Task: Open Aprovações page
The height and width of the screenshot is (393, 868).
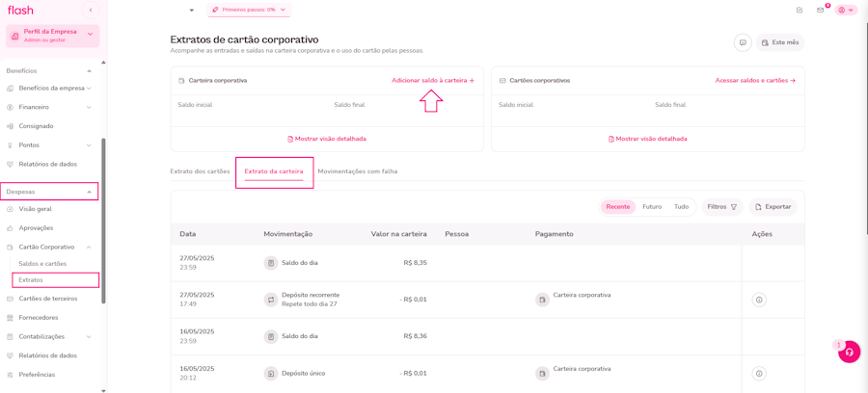Action: coord(36,227)
